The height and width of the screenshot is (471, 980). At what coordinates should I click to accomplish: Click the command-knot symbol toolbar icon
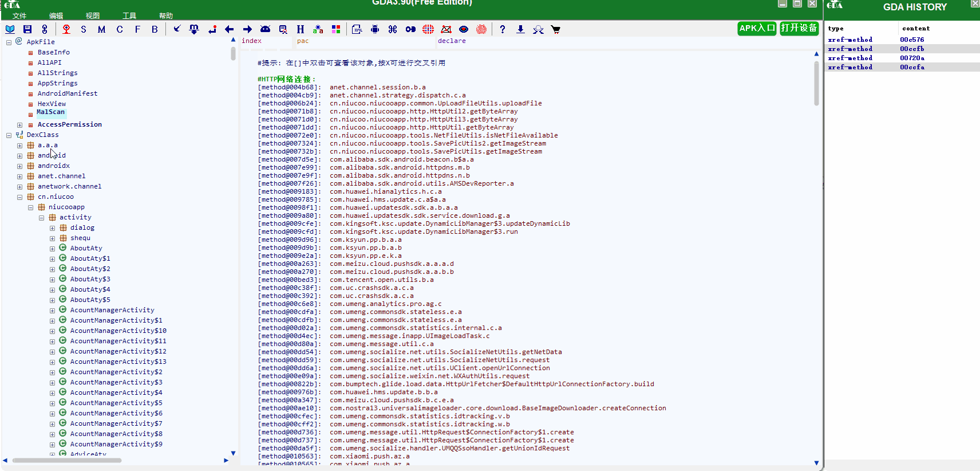tap(393, 29)
